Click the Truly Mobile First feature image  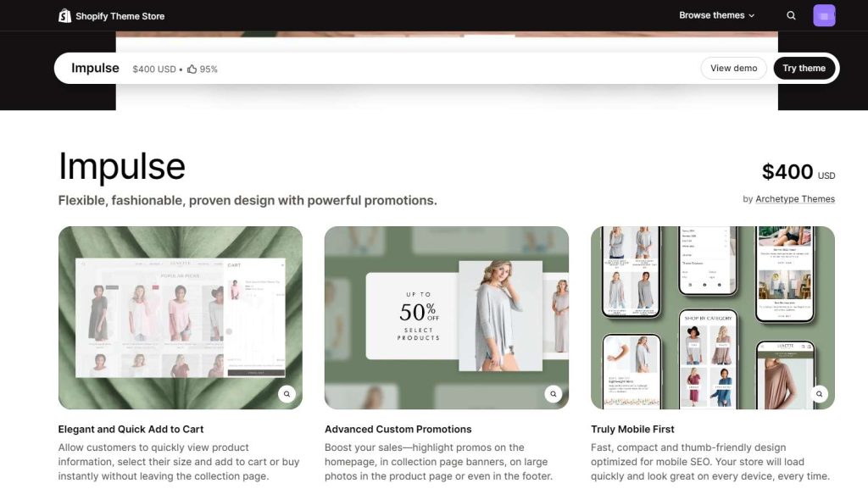713,317
